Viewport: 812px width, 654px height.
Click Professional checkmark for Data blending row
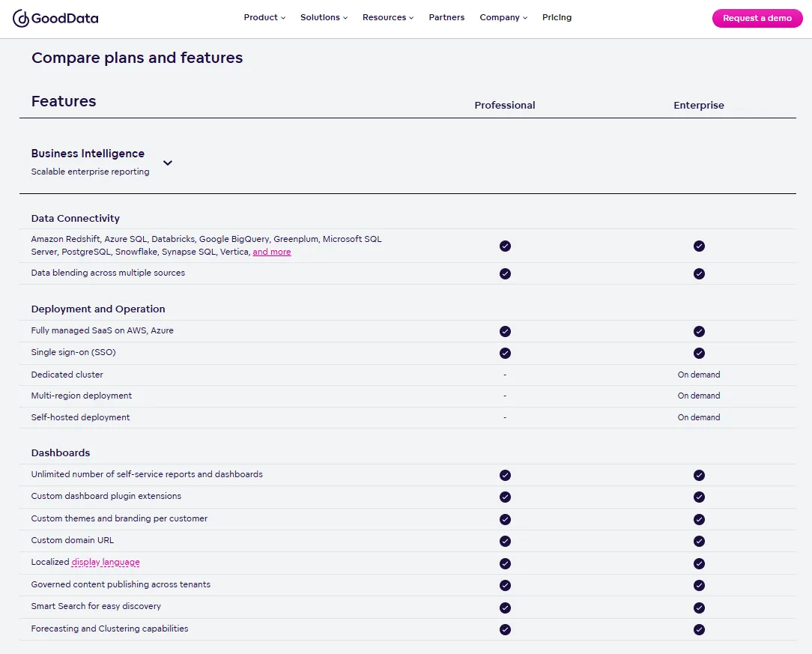[x=505, y=273]
